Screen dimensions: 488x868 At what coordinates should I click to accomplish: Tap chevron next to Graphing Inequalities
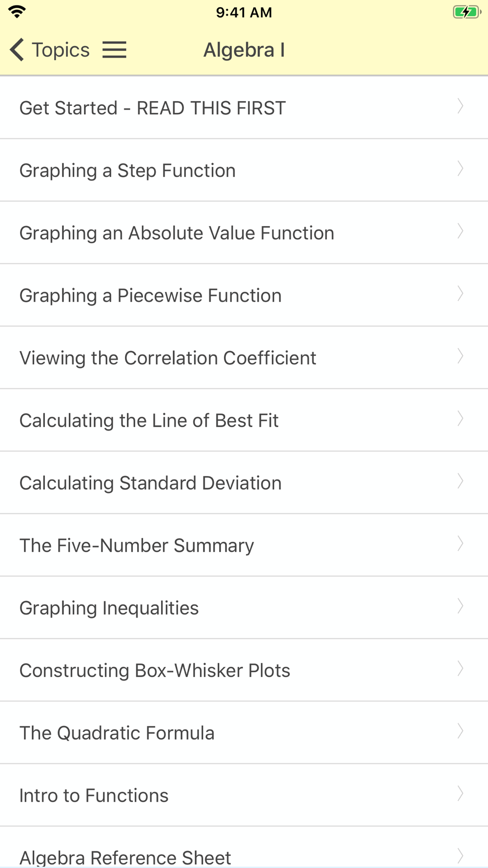click(460, 606)
